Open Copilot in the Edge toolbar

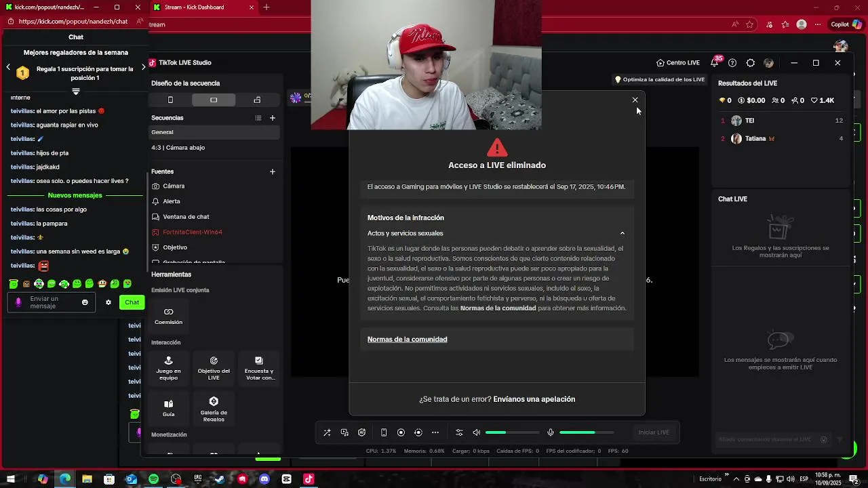[x=846, y=24]
